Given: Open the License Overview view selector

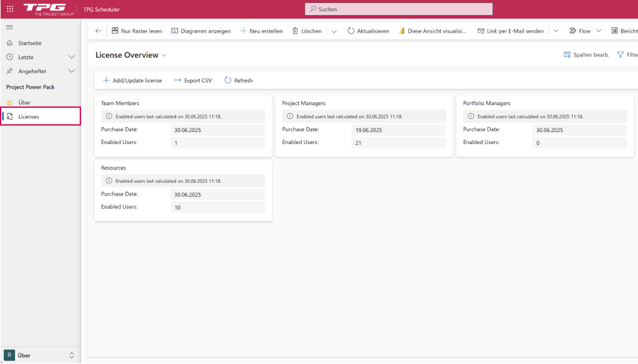Looking at the screenshot, I should 131,55.
